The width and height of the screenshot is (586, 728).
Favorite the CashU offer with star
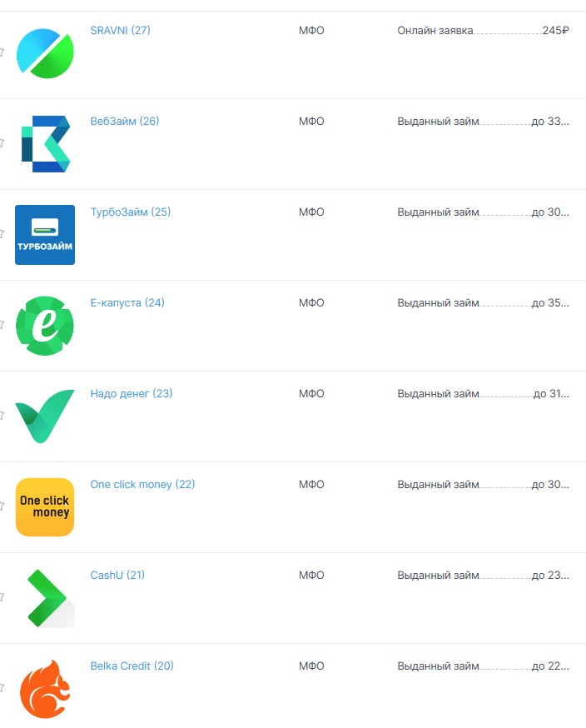(2, 596)
